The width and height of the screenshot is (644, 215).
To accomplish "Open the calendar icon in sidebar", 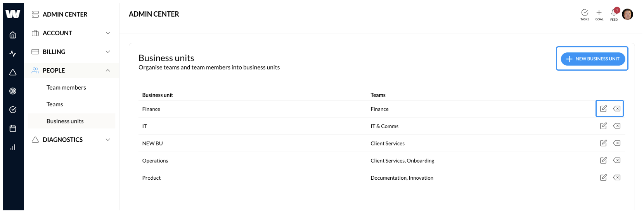I will (13, 128).
